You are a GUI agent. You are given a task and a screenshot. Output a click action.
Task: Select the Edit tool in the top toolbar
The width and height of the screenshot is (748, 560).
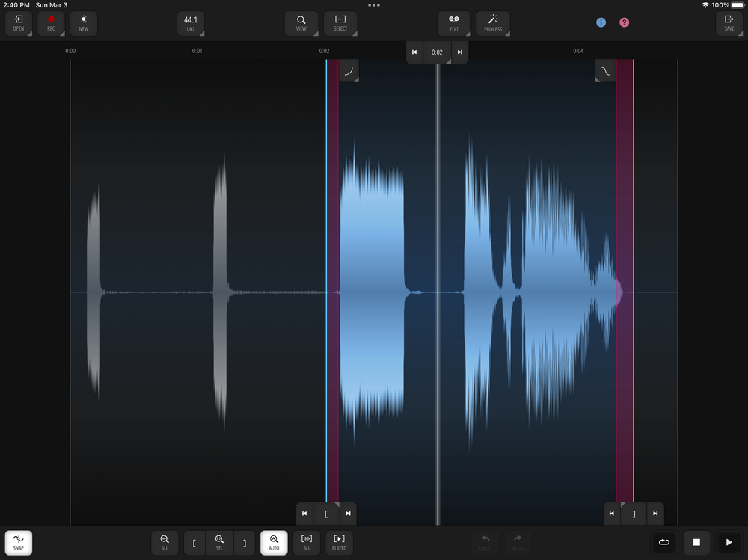pyautogui.click(x=454, y=23)
